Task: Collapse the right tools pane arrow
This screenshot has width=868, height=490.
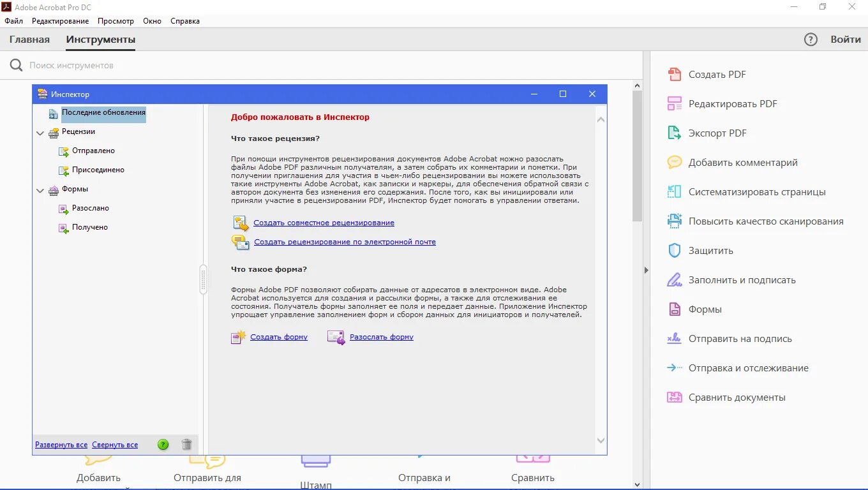Action: click(x=646, y=271)
